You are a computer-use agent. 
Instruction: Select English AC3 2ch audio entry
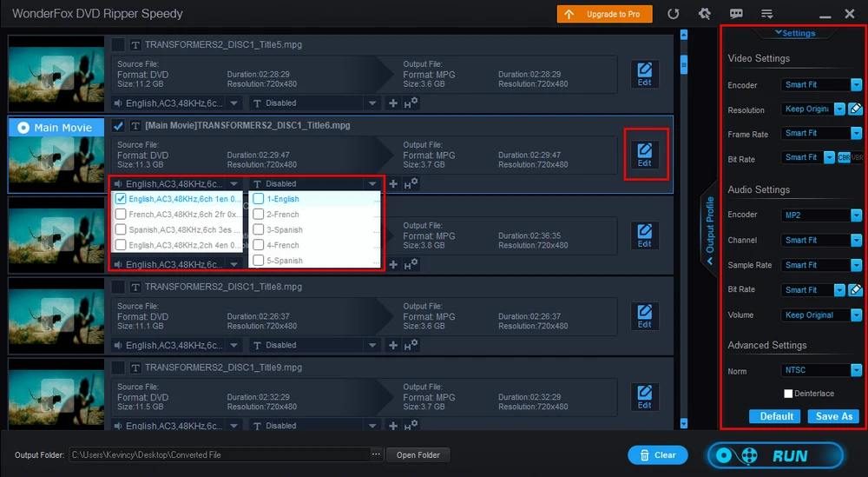pyautogui.click(x=177, y=245)
